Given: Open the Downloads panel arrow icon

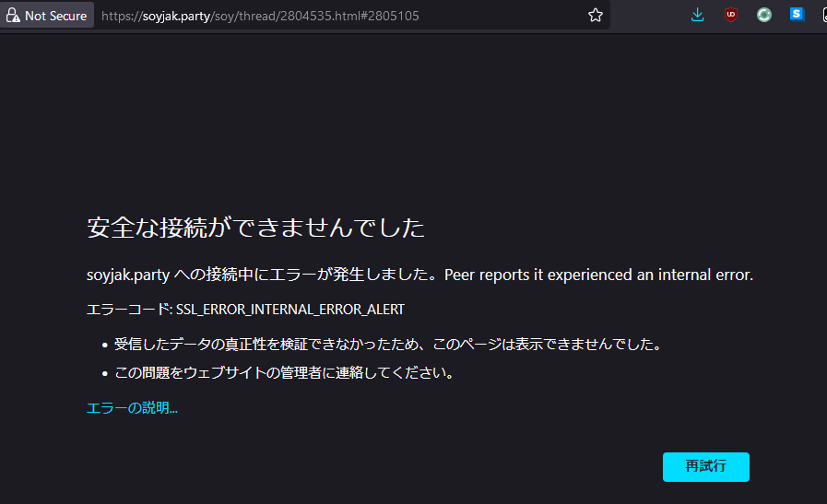Looking at the screenshot, I should (x=698, y=16).
